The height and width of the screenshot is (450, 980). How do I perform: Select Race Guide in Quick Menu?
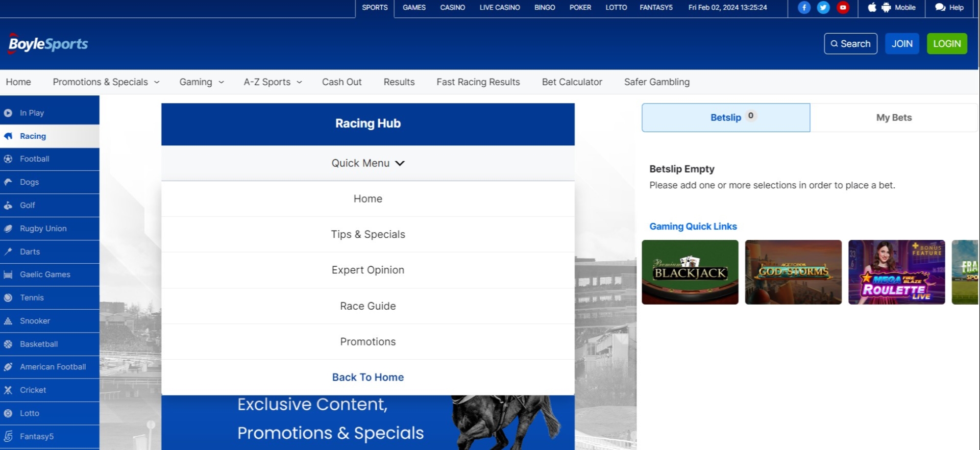point(368,306)
